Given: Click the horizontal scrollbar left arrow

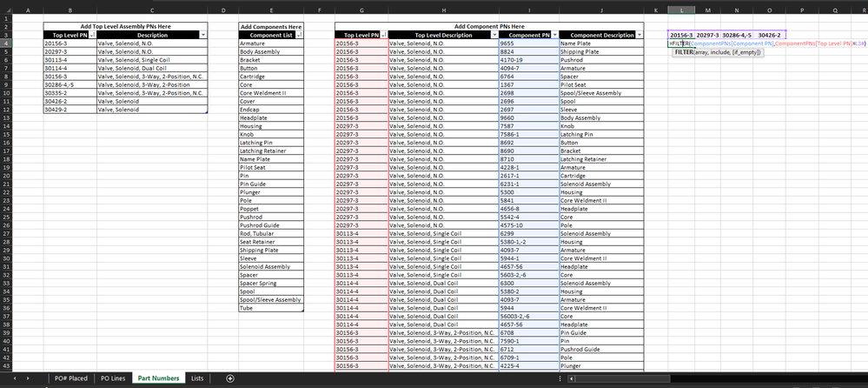Looking at the screenshot, I should coord(571,378).
